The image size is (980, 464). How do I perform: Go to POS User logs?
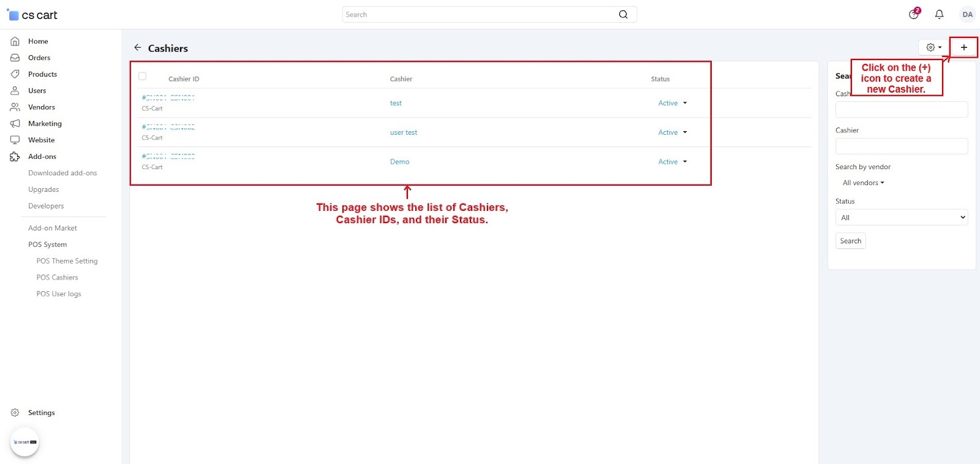point(59,294)
